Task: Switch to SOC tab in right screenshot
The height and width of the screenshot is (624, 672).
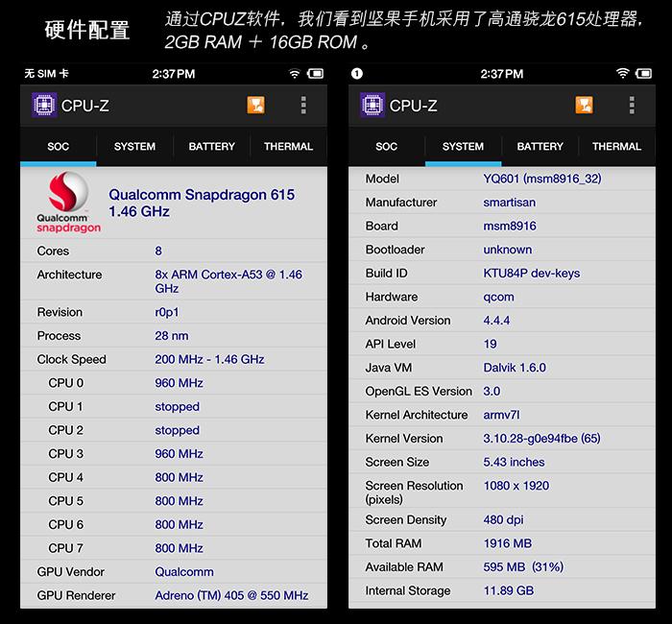Action: click(x=387, y=147)
